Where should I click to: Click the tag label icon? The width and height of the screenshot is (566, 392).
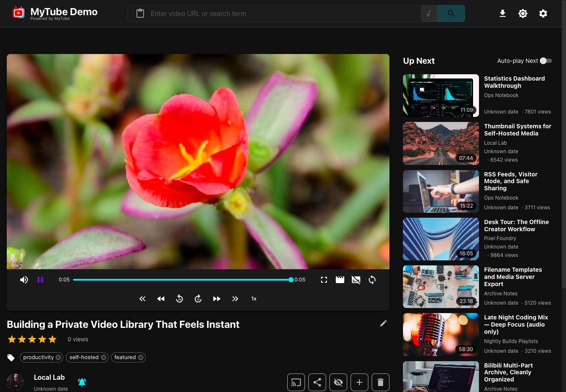[x=11, y=357]
